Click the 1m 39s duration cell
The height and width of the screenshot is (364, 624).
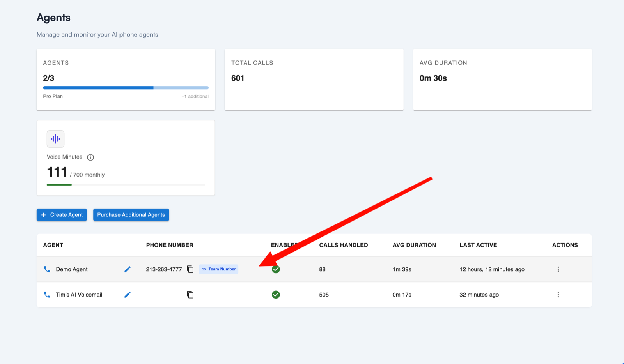coord(402,269)
